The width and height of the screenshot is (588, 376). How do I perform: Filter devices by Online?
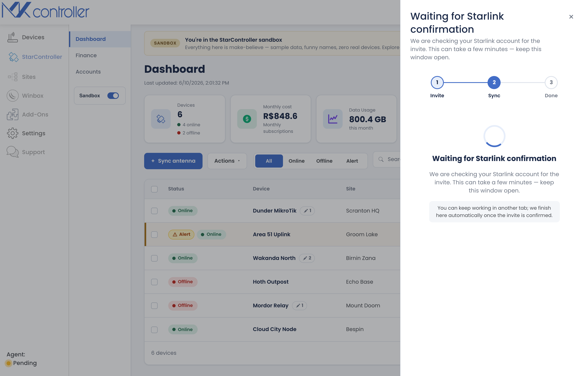(x=296, y=161)
